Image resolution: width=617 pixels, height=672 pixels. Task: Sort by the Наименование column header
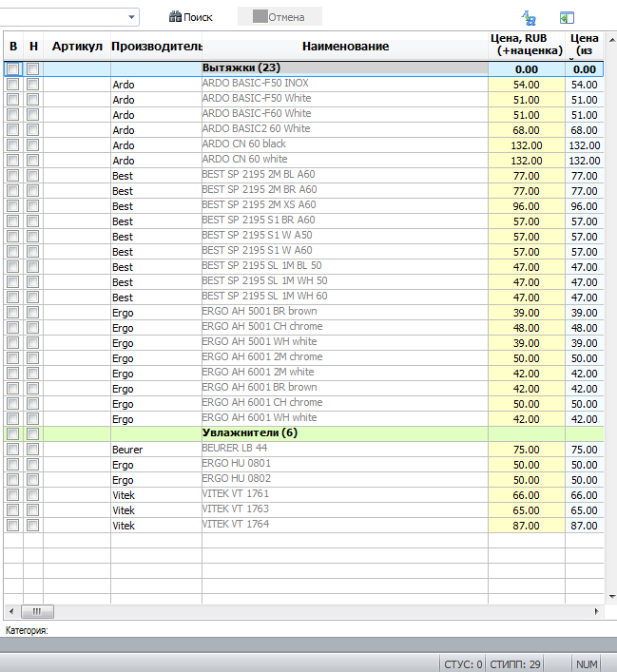[x=345, y=47]
